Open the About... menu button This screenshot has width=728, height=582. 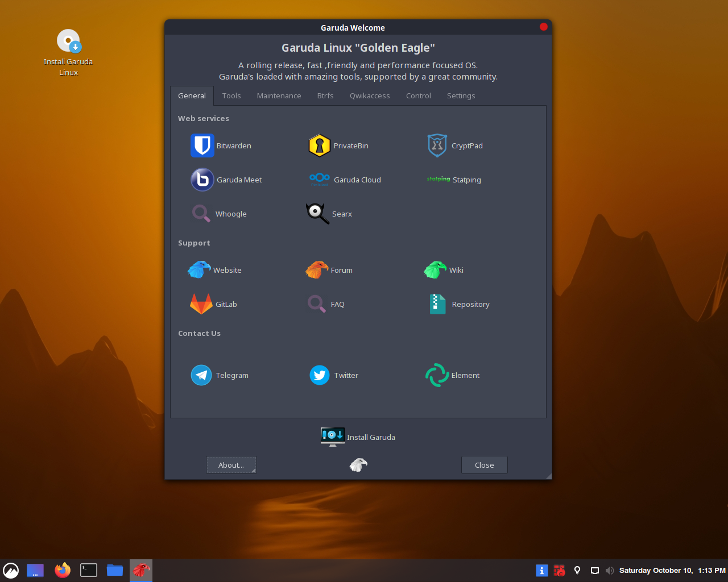(231, 465)
